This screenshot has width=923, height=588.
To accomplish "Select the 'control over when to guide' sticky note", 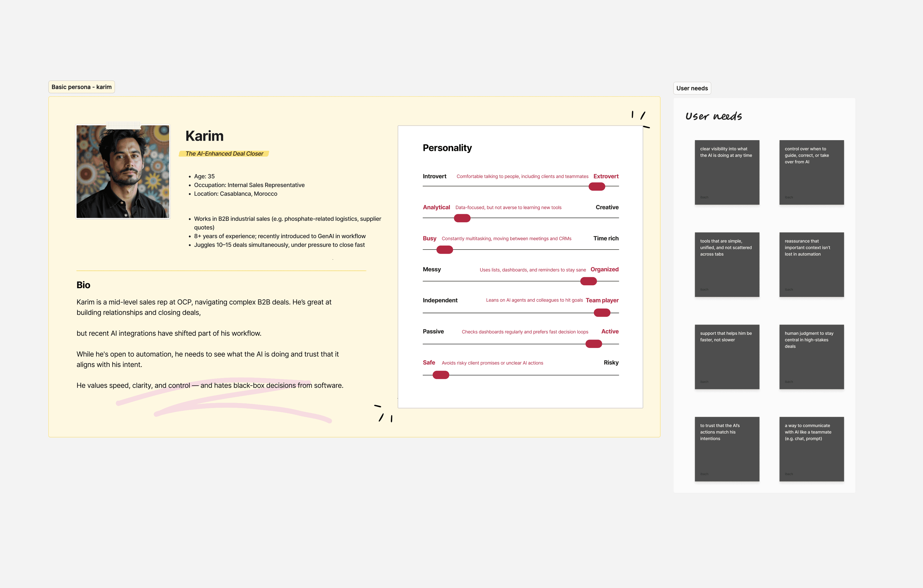I will click(x=812, y=172).
